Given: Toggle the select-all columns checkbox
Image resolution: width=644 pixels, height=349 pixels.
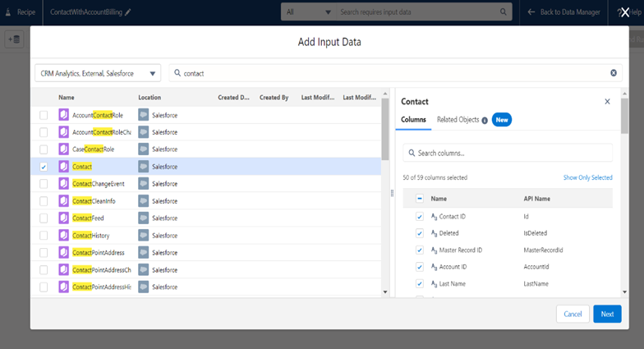Looking at the screenshot, I should (x=419, y=199).
